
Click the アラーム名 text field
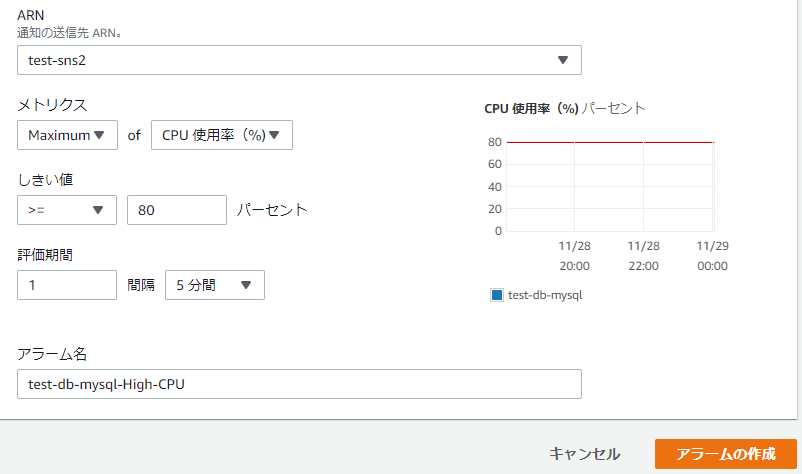tap(299, 384)
